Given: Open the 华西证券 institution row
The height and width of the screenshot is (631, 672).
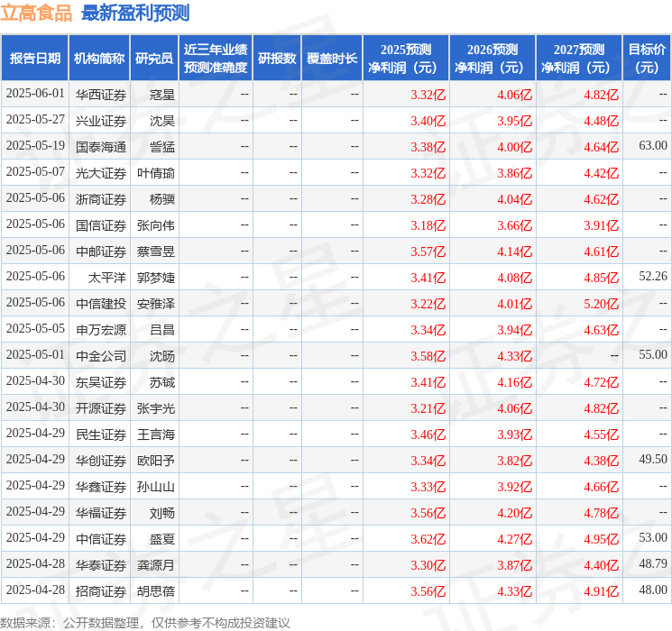Looking at the screenshot, I should tap(100, 94).
